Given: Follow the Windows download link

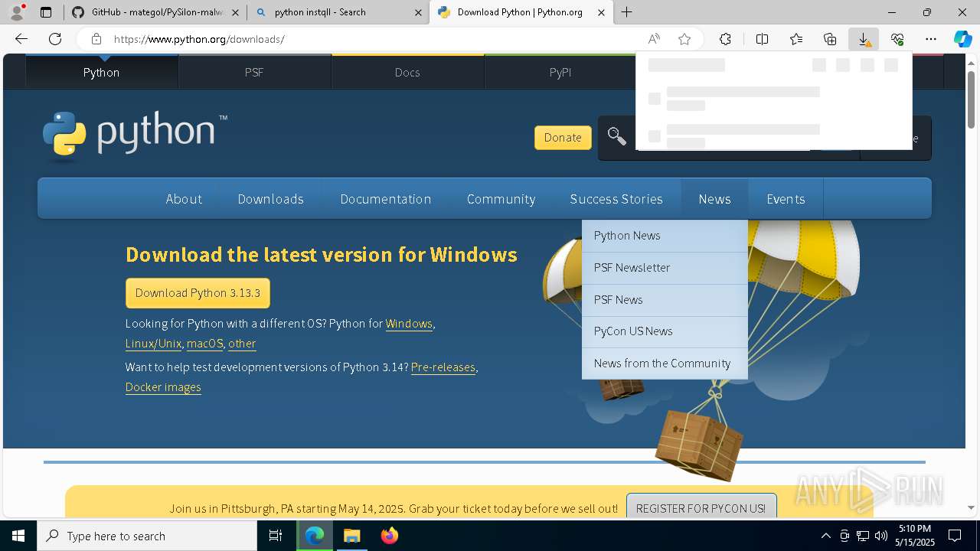Looking at the screenshot, I should 409,324.
